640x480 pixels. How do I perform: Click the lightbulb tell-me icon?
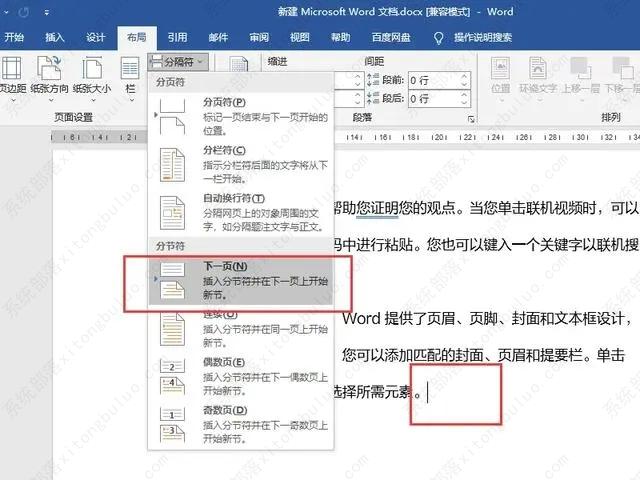click(438, 38)
